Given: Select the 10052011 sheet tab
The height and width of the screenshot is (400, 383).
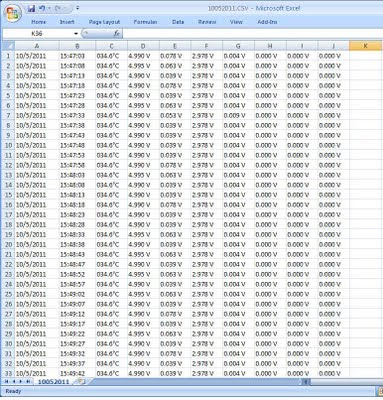Looking at the screenshot, I should (x=53, y=381).
